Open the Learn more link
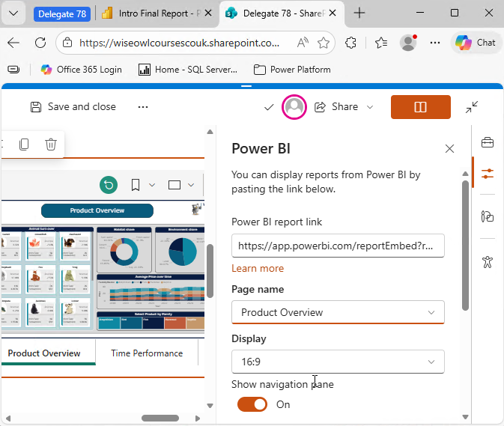 (x=258, y=268)
